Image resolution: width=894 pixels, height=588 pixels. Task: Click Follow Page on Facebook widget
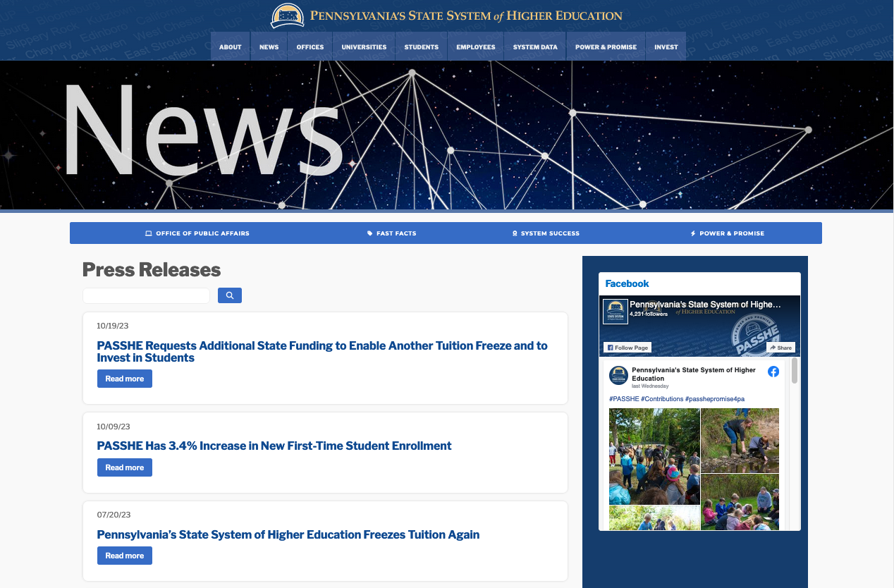[x=627, y=348]
